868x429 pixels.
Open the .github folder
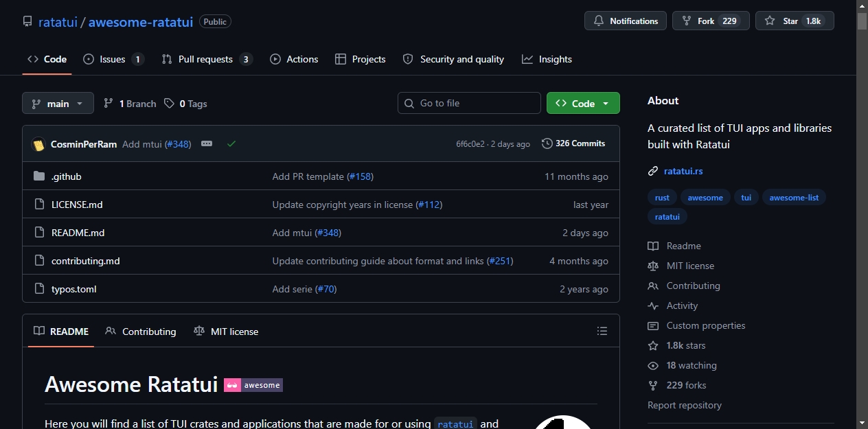tap(67, 176)
